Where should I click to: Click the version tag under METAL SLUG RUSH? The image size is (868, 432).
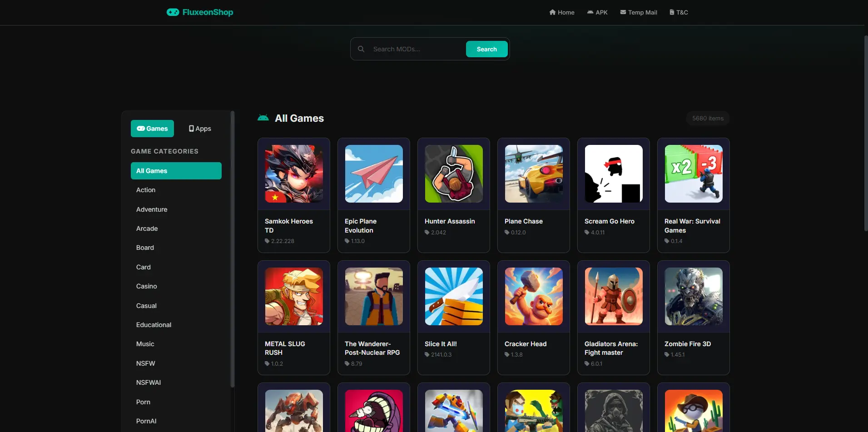tap(274, 364)
